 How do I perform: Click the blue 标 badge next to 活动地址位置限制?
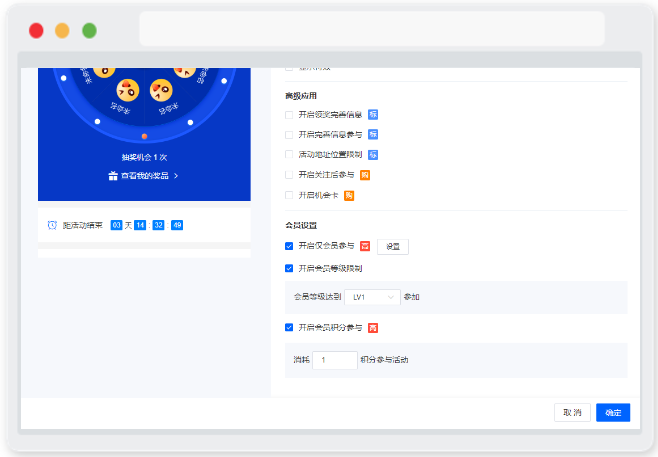(x=373, y=155)
